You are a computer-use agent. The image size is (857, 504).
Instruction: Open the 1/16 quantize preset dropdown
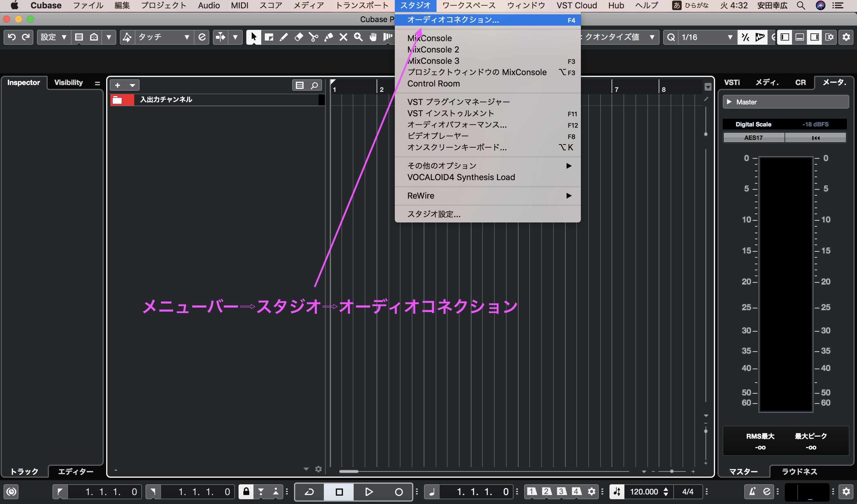tap(707, 37)
